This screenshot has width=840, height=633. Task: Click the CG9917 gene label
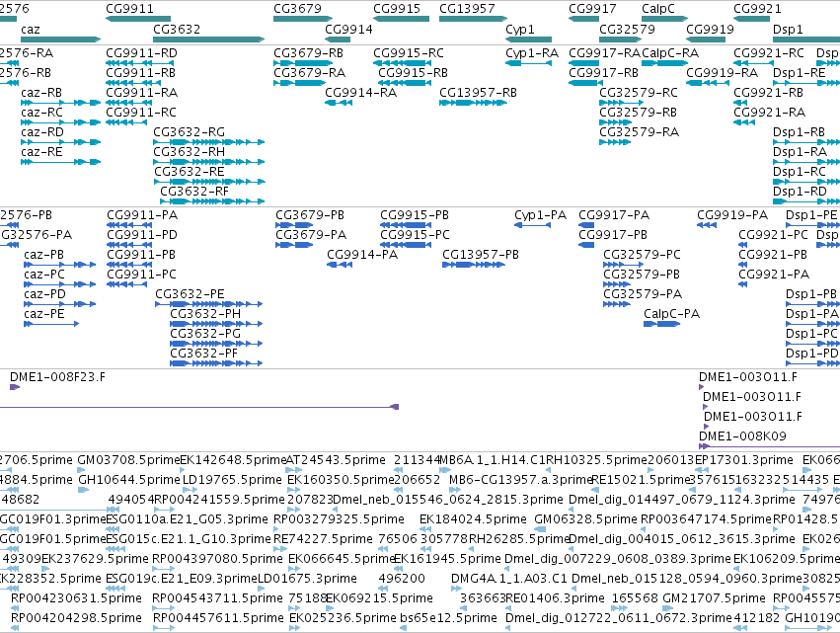point(592,9)
